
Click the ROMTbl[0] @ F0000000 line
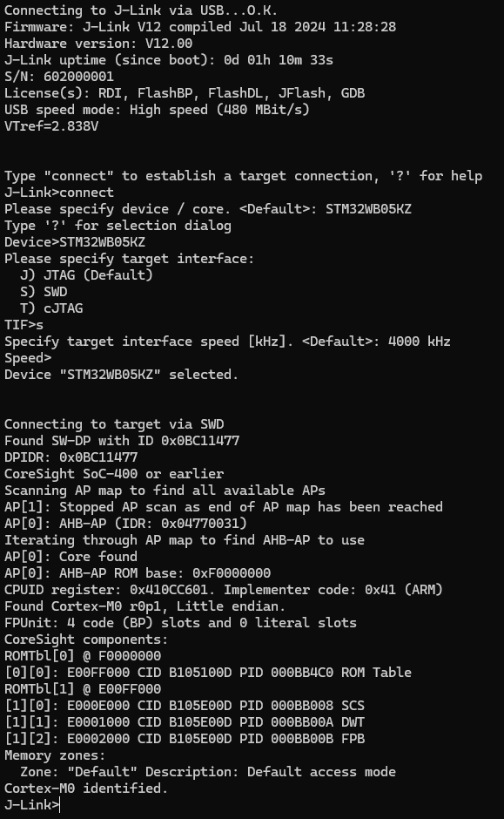point(83,655)
